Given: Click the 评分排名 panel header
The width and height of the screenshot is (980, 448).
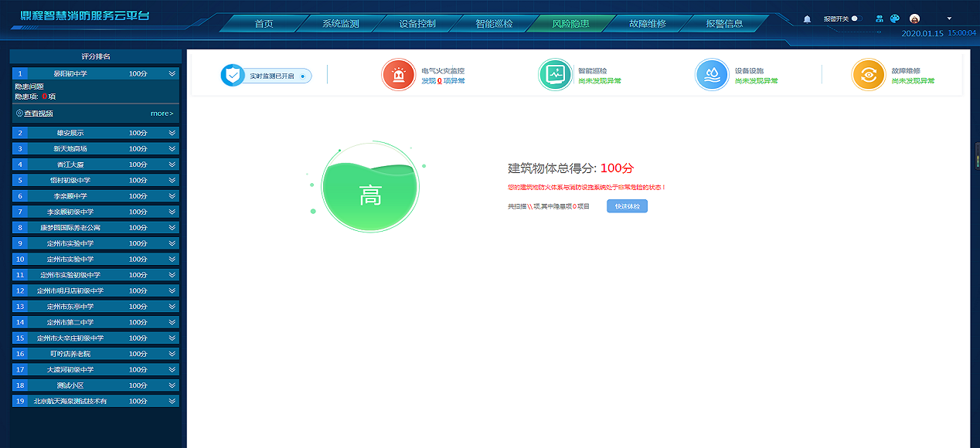Looking at the screenshot, I should pos(96,56).
